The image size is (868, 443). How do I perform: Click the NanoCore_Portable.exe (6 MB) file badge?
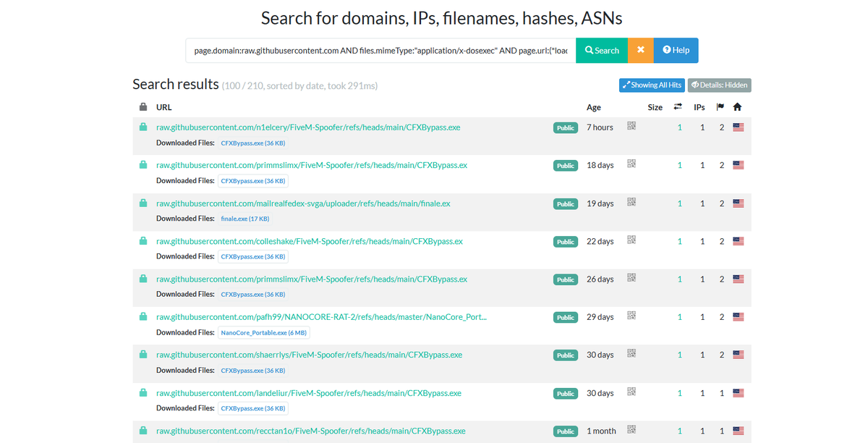[264, 333]
